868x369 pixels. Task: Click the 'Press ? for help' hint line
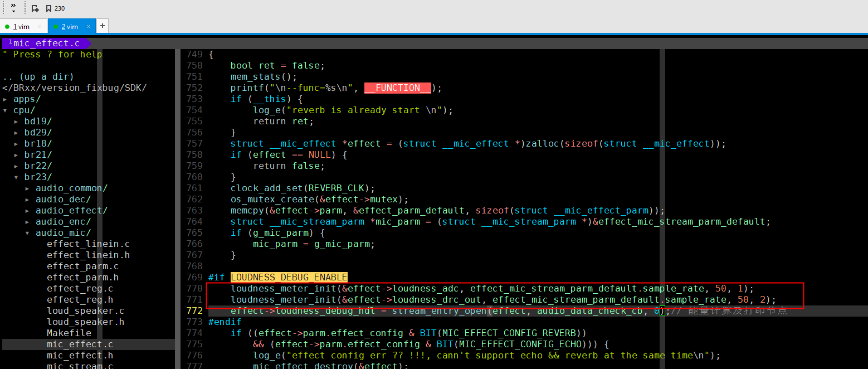[x=52, y=54]
